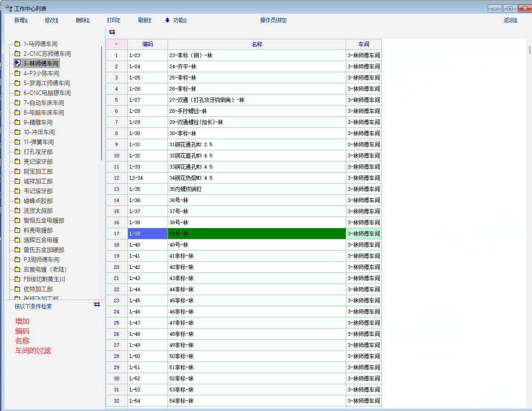Click the 删除 menu item
Image resolution: width=532 pixels, height=411 pixels.
pyautogui.click(x=83, y=21)
